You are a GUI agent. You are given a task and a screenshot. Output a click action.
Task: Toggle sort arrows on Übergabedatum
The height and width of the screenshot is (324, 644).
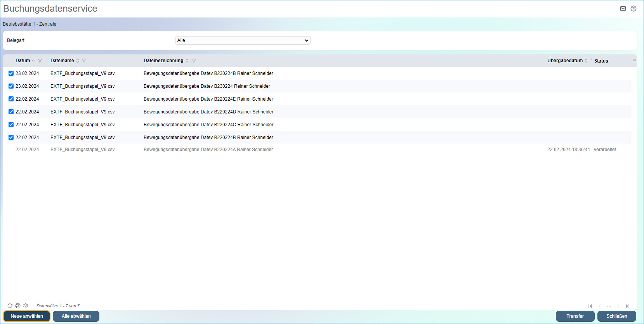click(586, 61)
